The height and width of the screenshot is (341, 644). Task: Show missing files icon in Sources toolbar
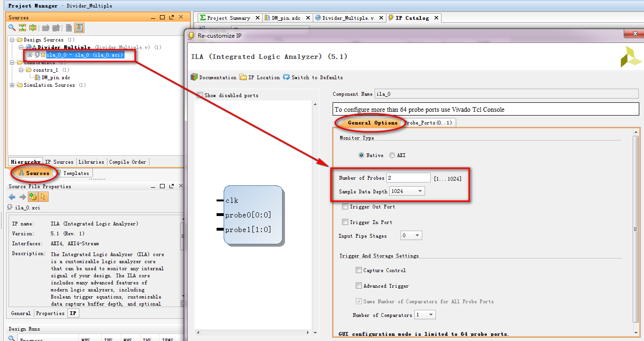69,28
